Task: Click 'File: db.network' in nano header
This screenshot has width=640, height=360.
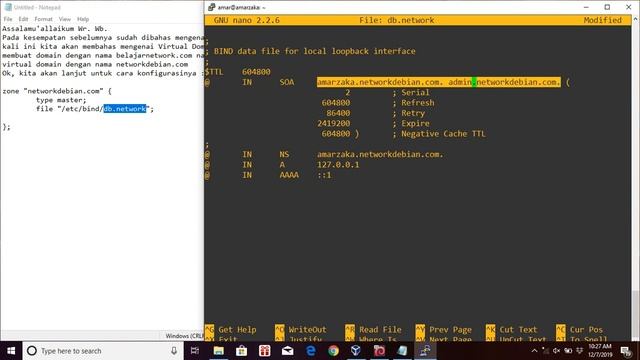Action: [396, 20]
